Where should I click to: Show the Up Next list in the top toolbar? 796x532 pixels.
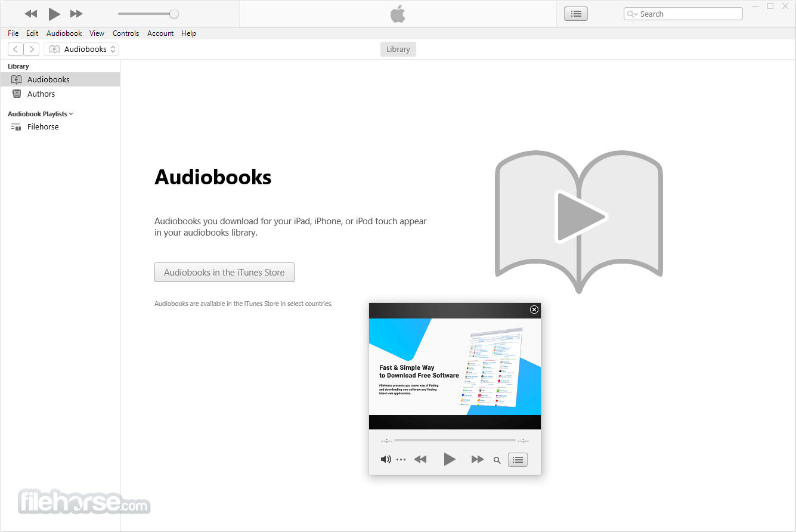576,14
